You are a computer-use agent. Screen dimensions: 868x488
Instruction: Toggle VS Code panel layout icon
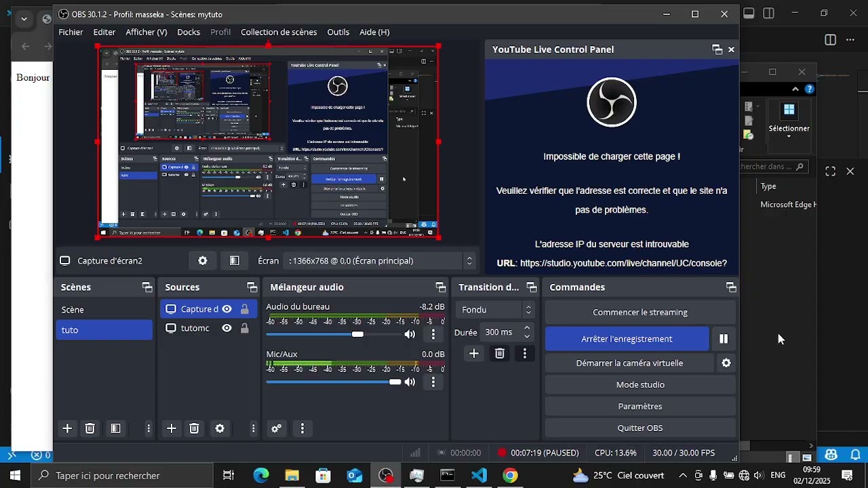click(x=749, y=13)
